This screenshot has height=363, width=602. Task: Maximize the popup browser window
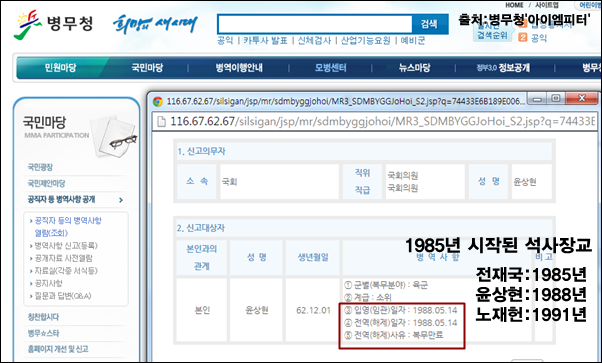click(x=555, y=99)
